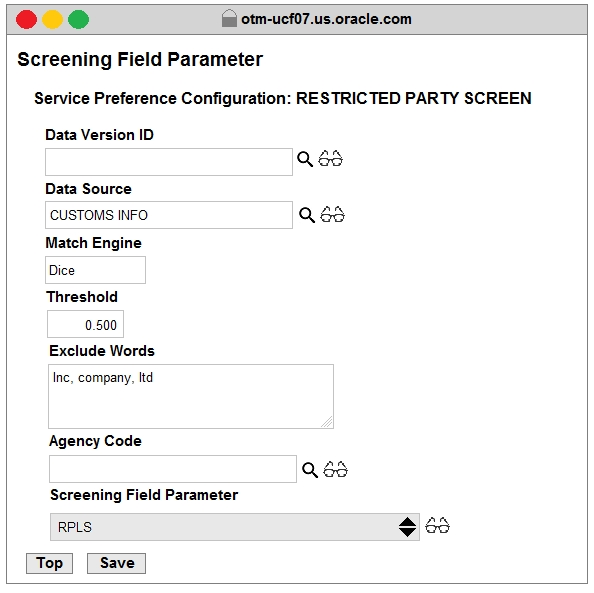Focus the empty Agency Code field

click(x=173, y=469)
